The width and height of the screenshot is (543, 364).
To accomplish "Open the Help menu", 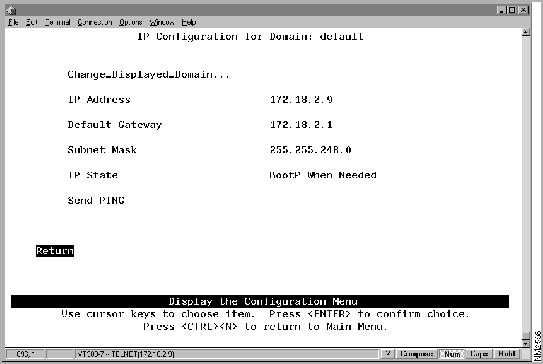I will pyautogui.click(x=189, y=22).
